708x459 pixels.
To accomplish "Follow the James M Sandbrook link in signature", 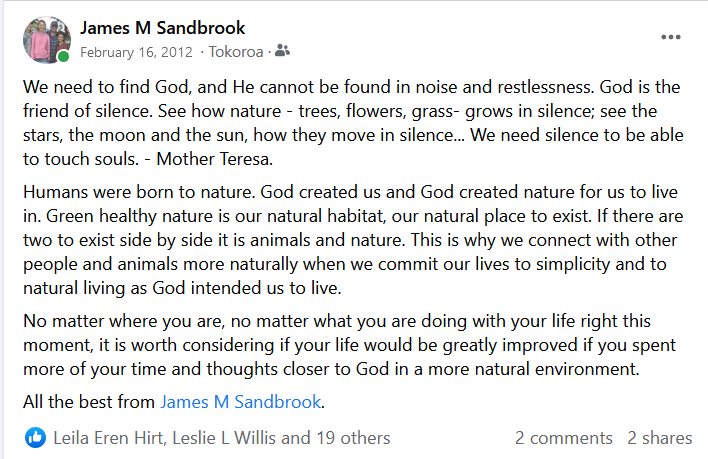I will tap(241, 402).
